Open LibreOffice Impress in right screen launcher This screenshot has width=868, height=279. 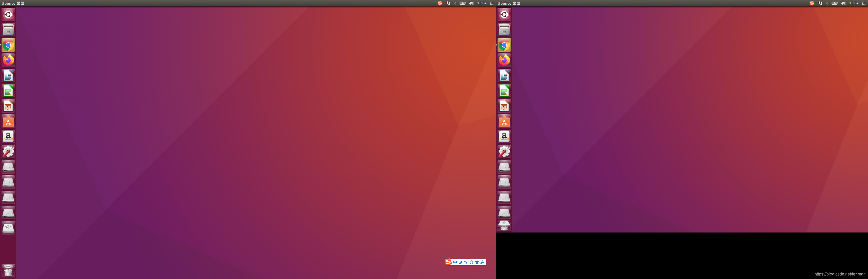[504, 106]
